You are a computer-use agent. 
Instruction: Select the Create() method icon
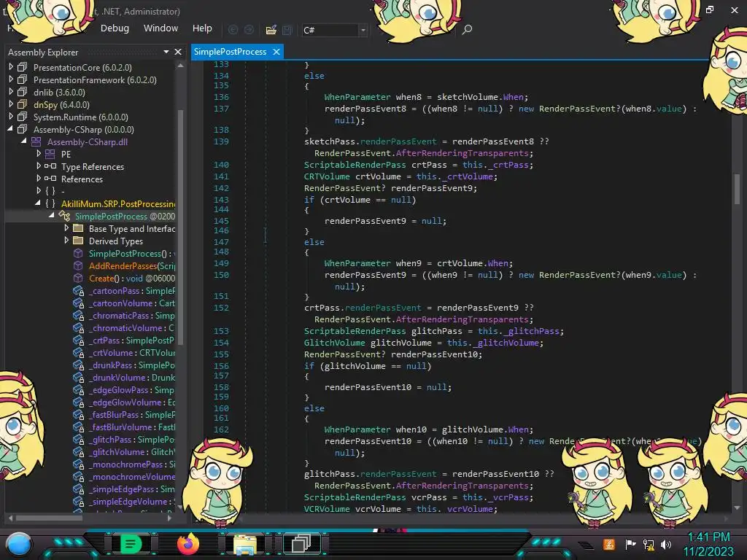coord(78,278)
